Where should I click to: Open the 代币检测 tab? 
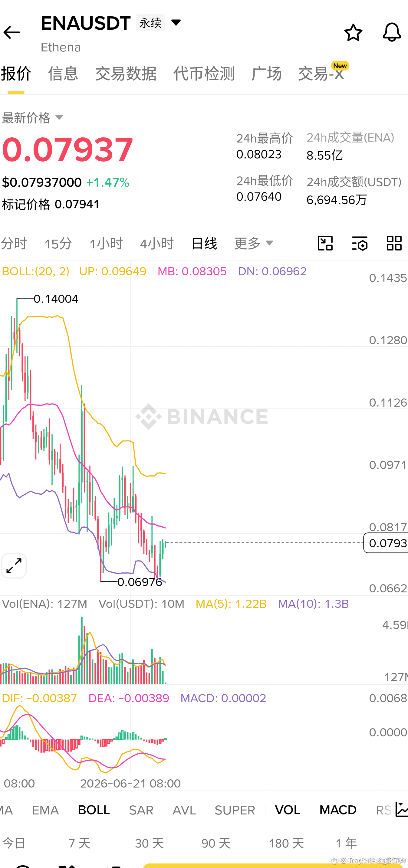[x=204, y=74]
